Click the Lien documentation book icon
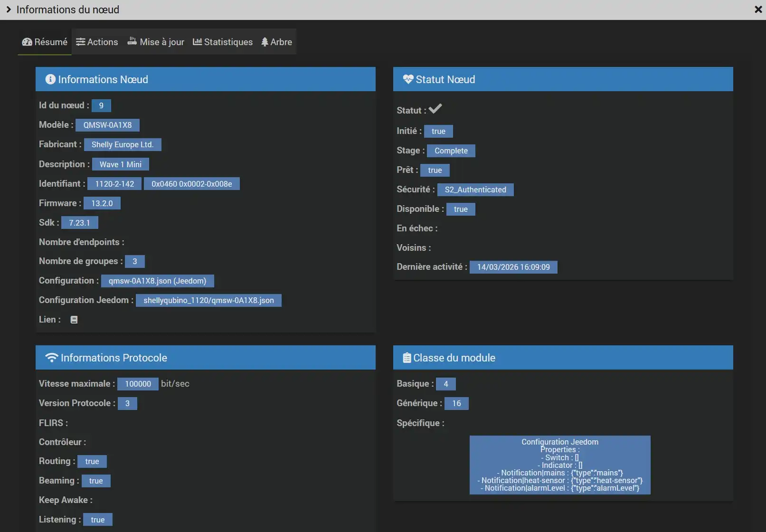The height and width of the screenshot is (532, 766). pos(74,320)
